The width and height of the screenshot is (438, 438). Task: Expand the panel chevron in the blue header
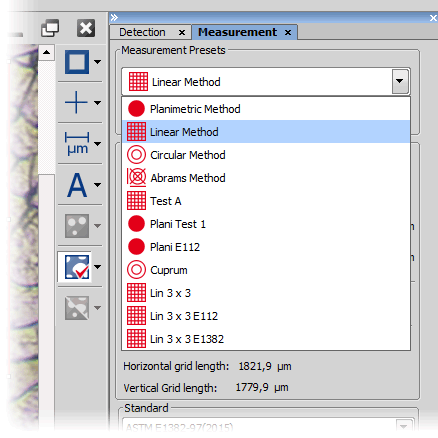point(114,17)
